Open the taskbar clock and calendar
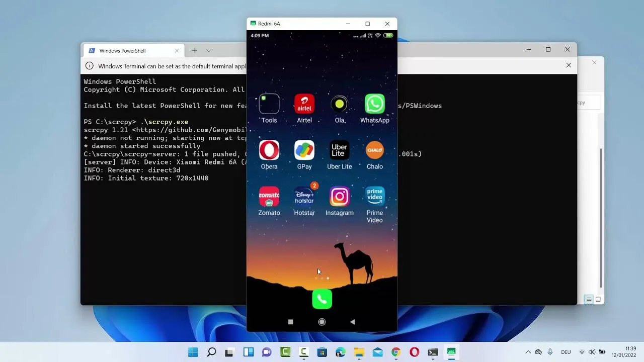 click(624, 352)
